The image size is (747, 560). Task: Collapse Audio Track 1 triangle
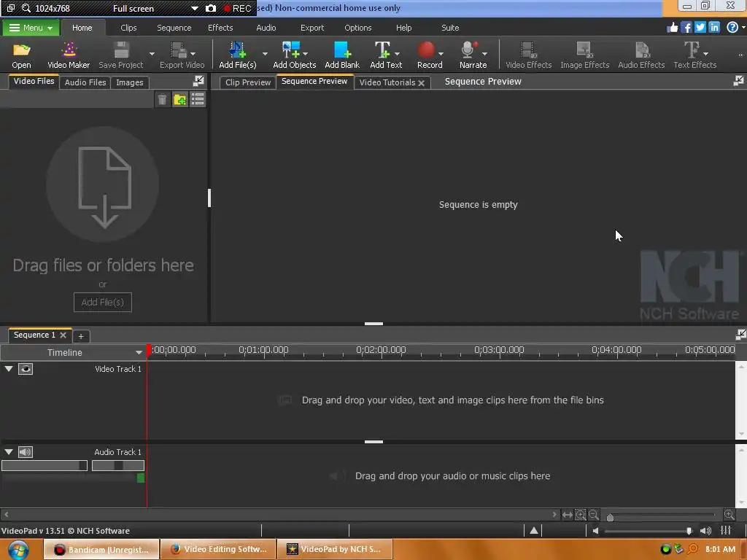(x=9, y=452)
